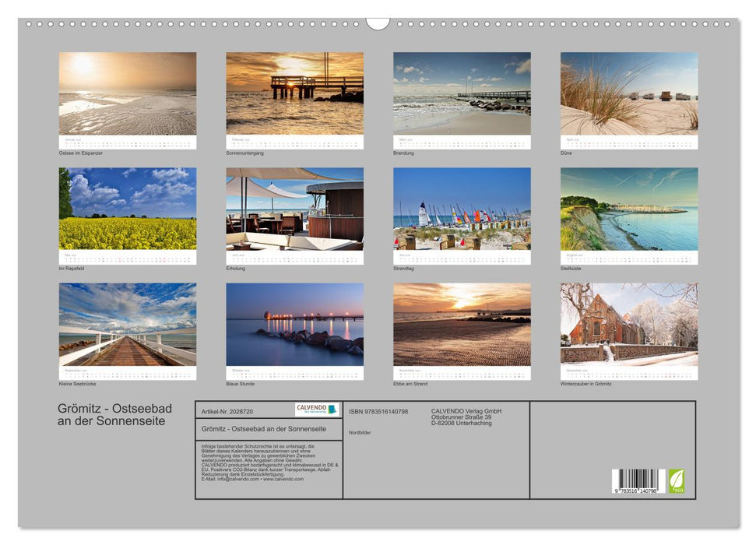Click the blue teardrop next to CALVENDO logo

(x=332, y=410)
